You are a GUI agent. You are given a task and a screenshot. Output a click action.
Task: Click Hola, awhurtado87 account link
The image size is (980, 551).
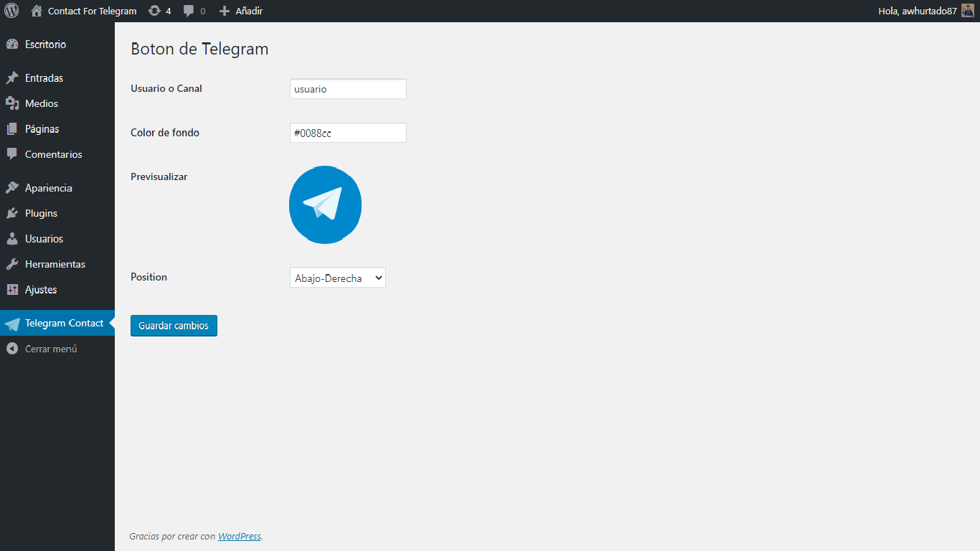click(918, 11)
